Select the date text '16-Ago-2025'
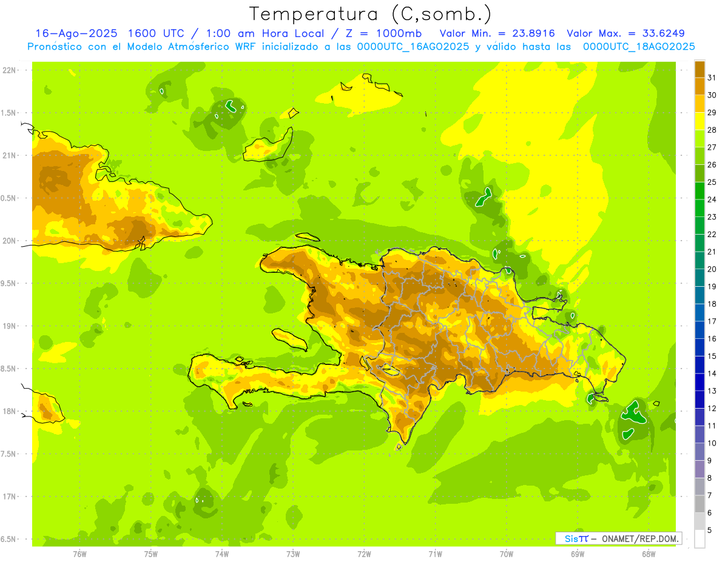 pos(75,33)
